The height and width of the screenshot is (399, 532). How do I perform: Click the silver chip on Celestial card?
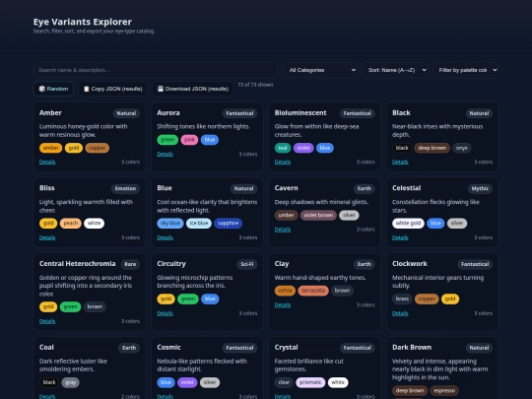tap(457, 223)
